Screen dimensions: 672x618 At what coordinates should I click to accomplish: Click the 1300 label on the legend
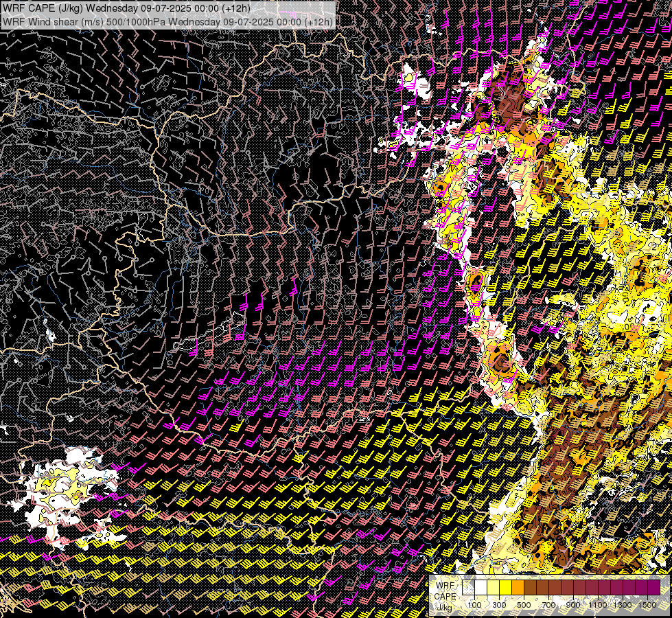tap(623, 605)
